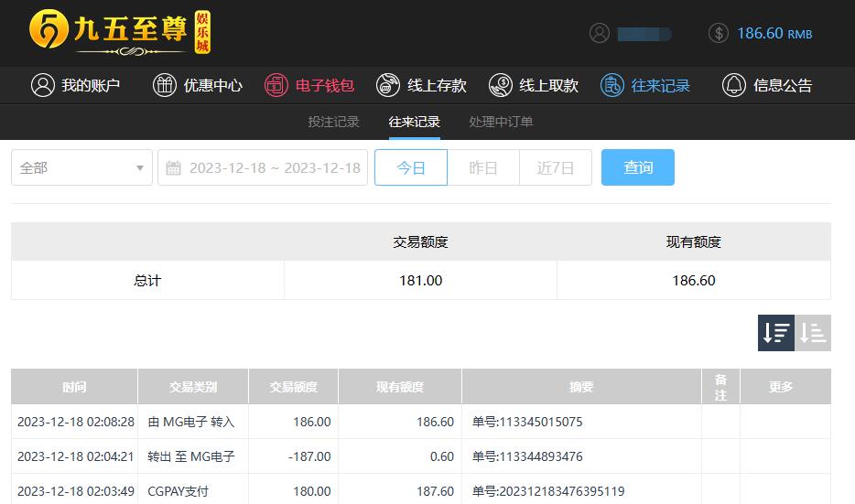The width and height of the screenshot is (855, 504).
Task: Click order number 单号:202312183476395119
Action: (x=548, y=491)
